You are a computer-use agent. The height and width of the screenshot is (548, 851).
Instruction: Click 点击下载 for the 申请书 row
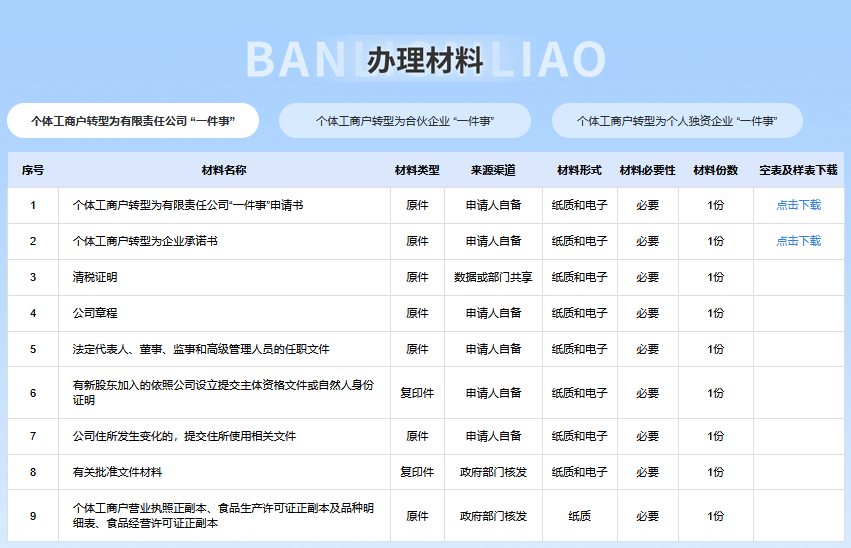798,205
